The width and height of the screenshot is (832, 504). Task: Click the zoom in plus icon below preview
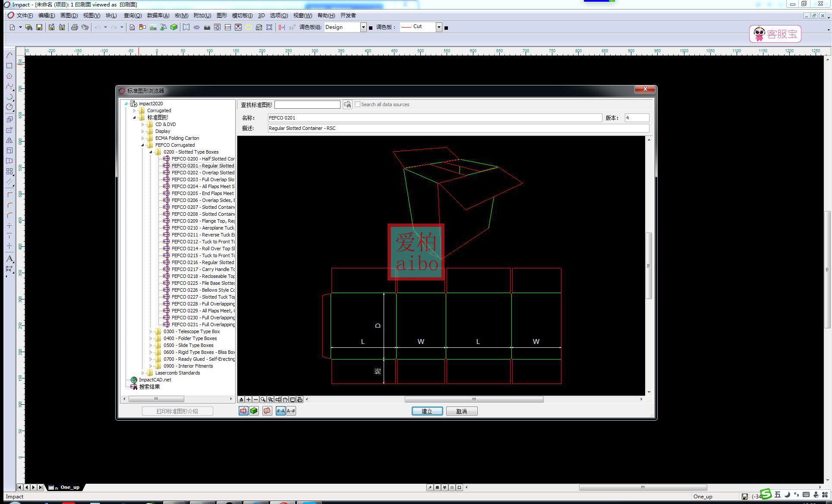pyautogui.click(x=248, y=400)
